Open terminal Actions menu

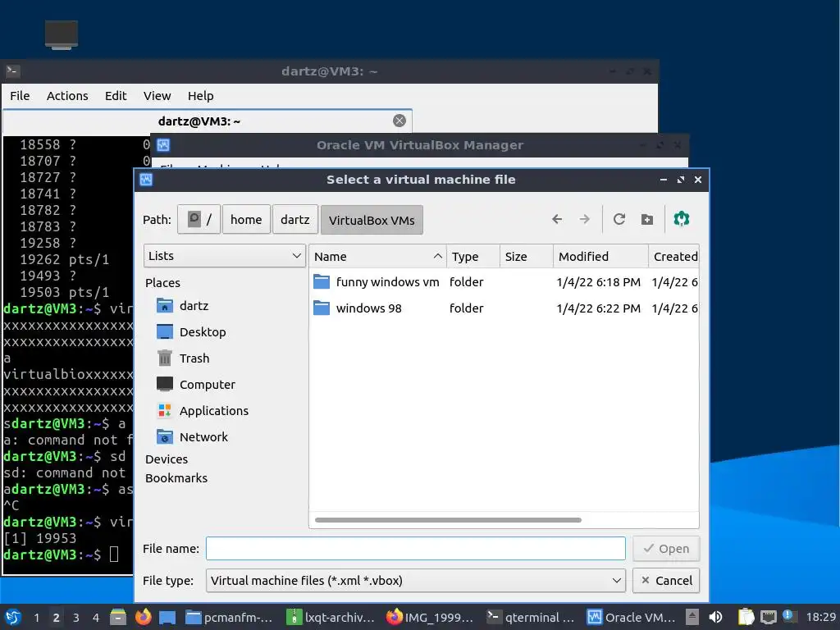pos(67,96)
